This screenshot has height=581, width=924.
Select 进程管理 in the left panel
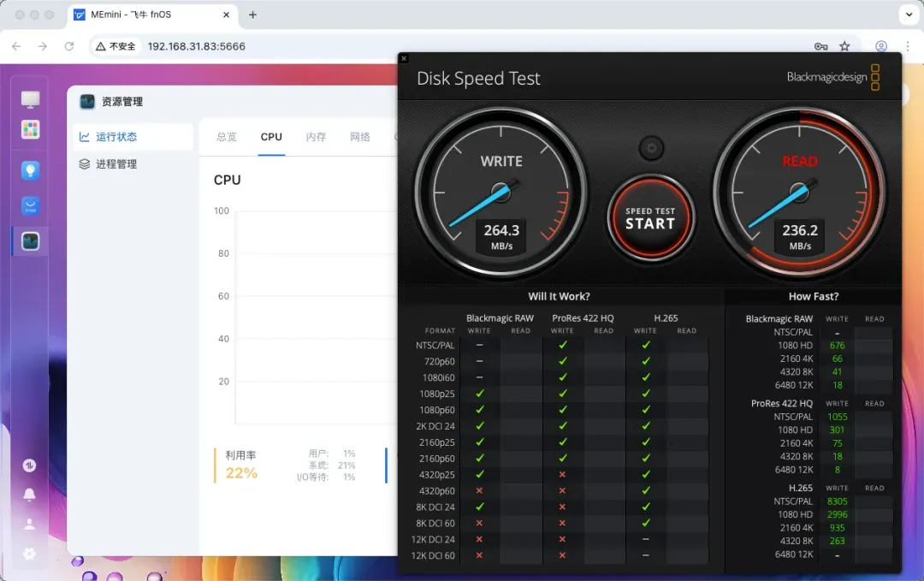click(116, 164)
